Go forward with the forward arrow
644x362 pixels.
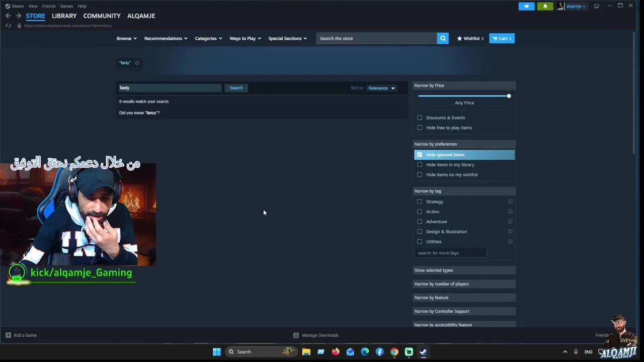tap(18, 16)
